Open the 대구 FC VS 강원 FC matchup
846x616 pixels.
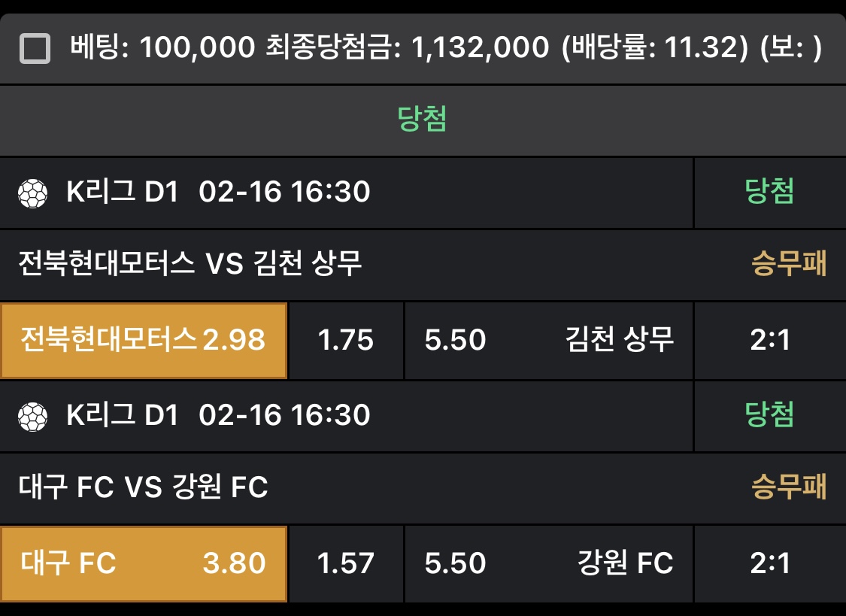(143, 487)
